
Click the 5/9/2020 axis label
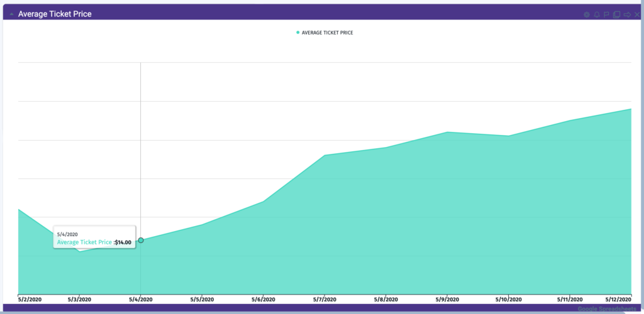447,300
